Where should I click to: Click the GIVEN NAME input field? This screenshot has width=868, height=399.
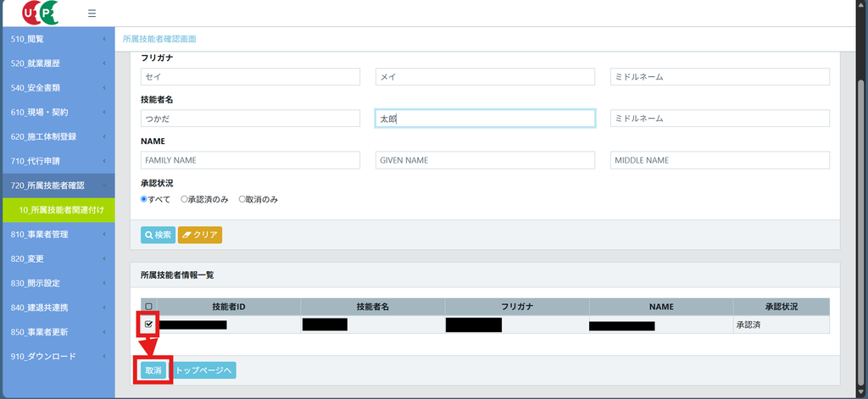click(x=485, y=160)
